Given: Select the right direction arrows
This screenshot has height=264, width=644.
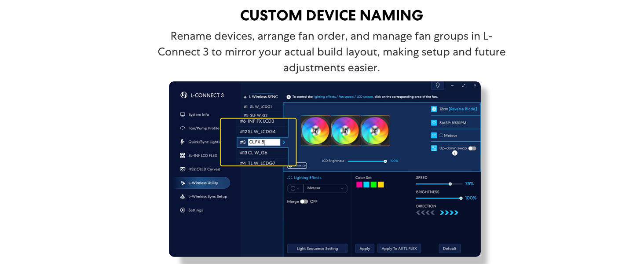Looking at the screenshot, I should click(x=449, y=213).
